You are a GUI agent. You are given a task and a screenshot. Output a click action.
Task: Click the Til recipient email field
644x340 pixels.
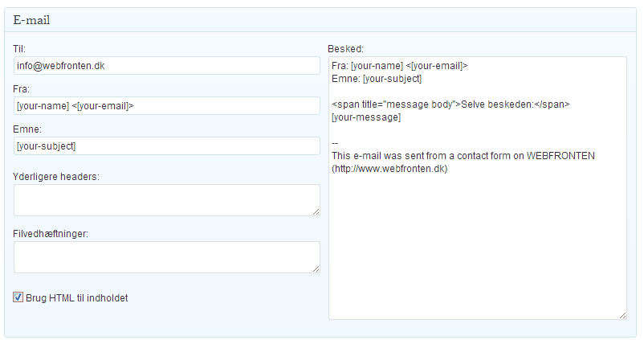point(167,66)
